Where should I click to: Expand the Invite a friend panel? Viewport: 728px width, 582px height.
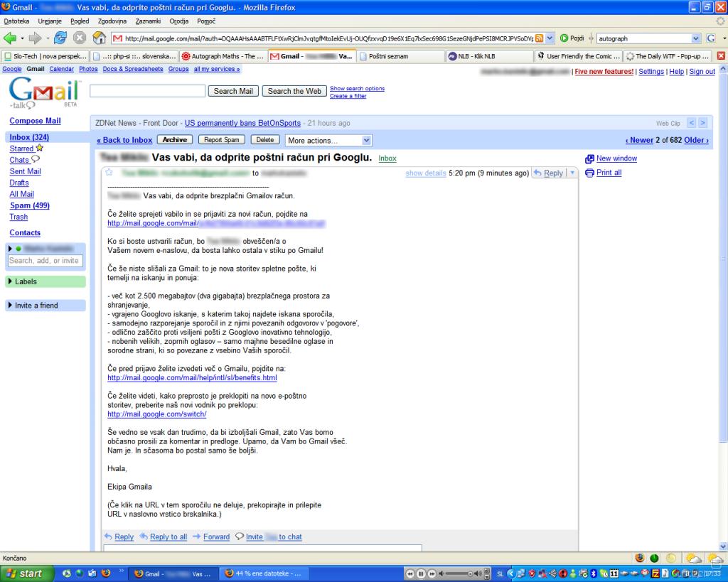coord(45,306)
